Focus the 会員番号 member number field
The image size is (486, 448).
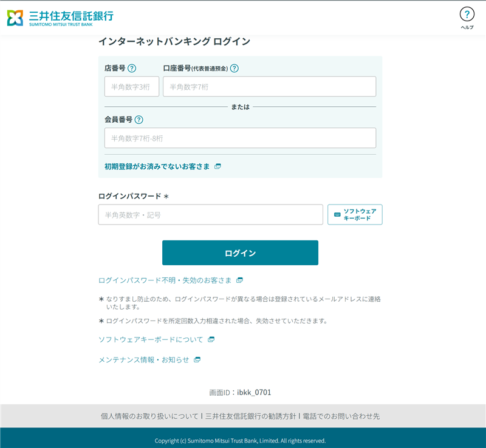tap(240, 138)
